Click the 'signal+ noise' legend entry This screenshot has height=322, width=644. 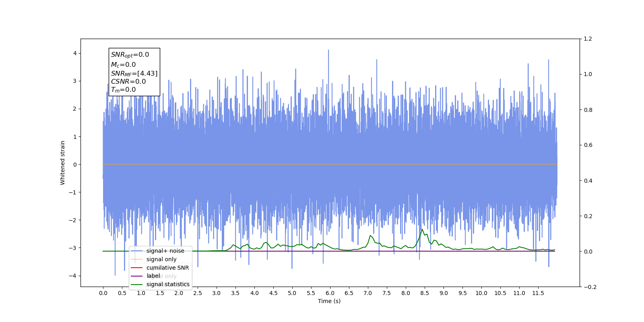pos(165,251)
